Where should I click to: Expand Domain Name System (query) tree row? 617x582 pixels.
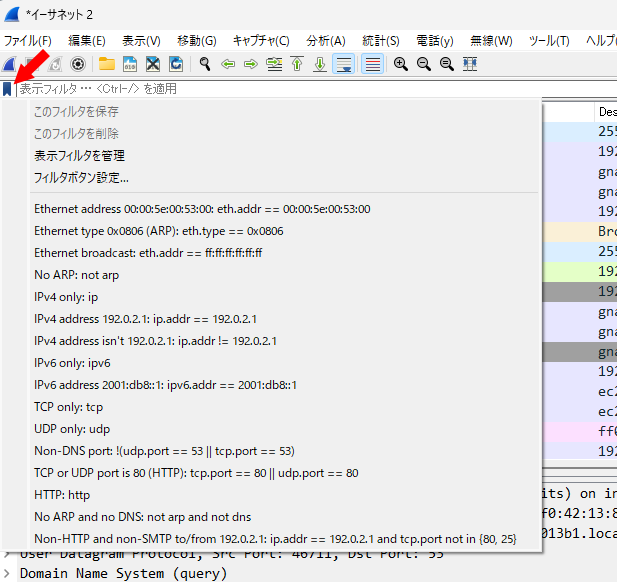7,573
